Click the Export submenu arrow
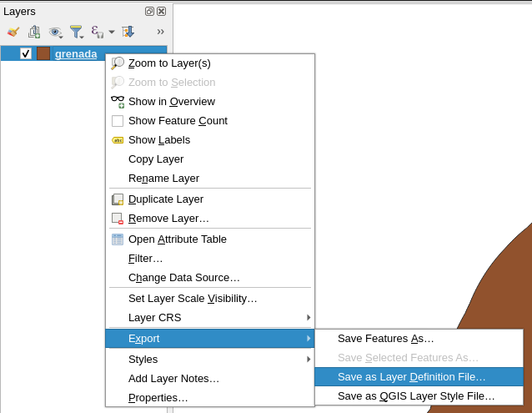Screen dimensions: 532x413 pyautogui.click(x=308, y=339)
